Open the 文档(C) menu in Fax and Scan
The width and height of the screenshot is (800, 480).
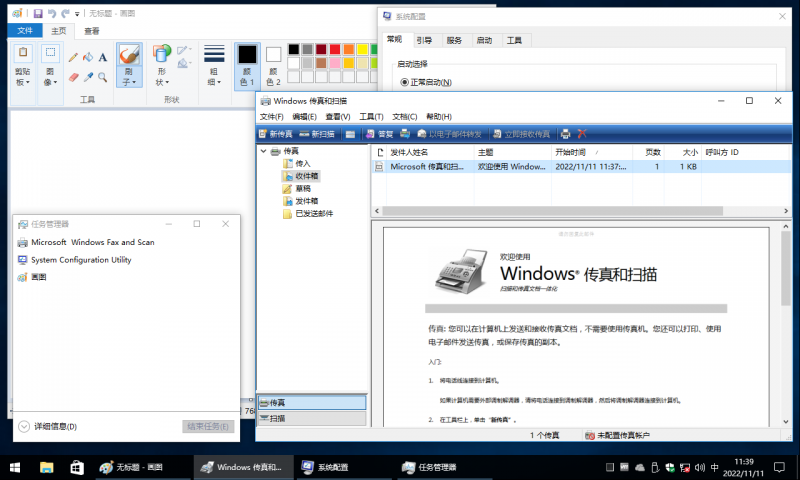point(405,117)
